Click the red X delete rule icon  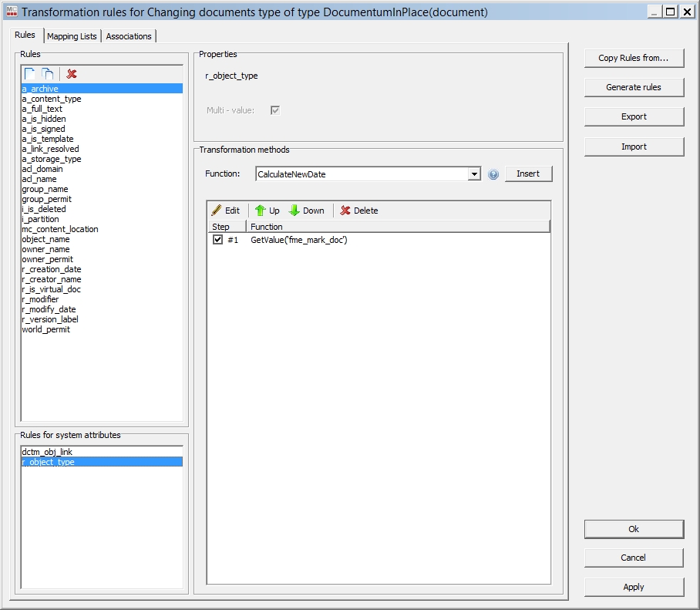[x=72, y=74]
